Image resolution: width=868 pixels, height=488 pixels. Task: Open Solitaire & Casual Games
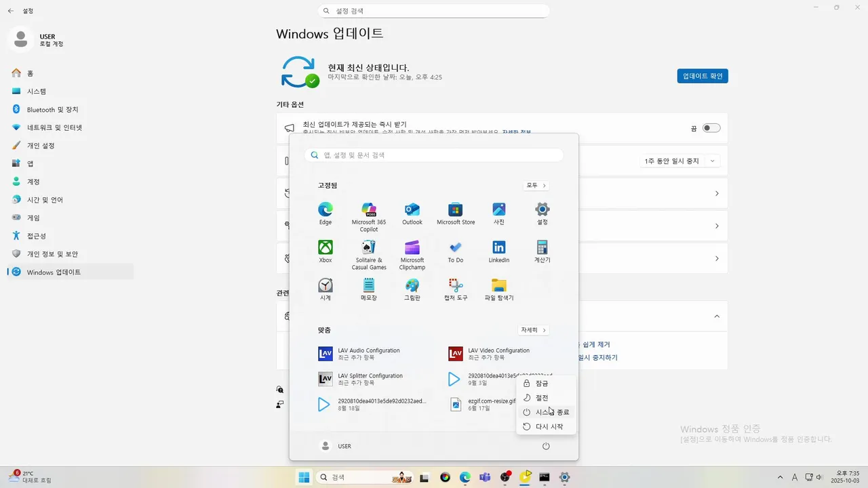(x=369, y=255)
